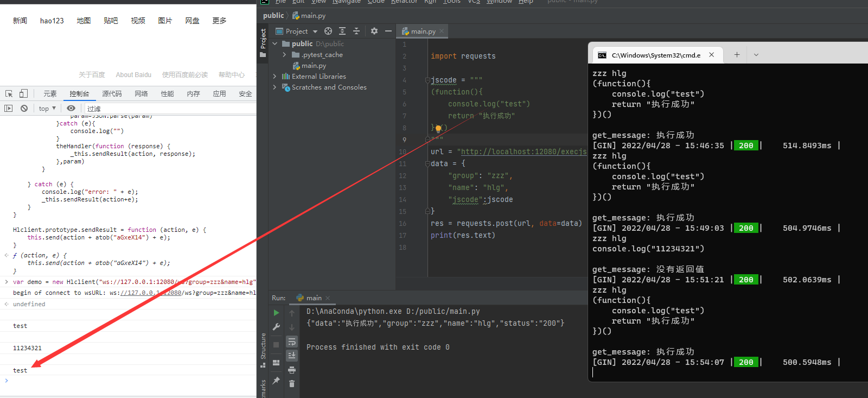This screenshot has height=398, width=868.
Task: Toggle soft-wrap in Run console
Action: 292,342
